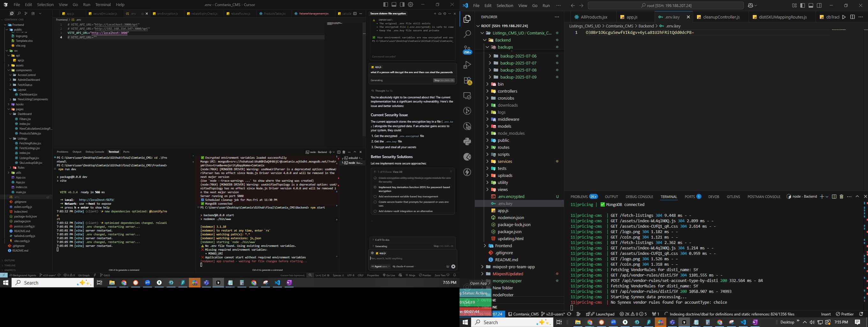
Task: Click VS Code notifications bell in status bar
Action: click(861, 314)
